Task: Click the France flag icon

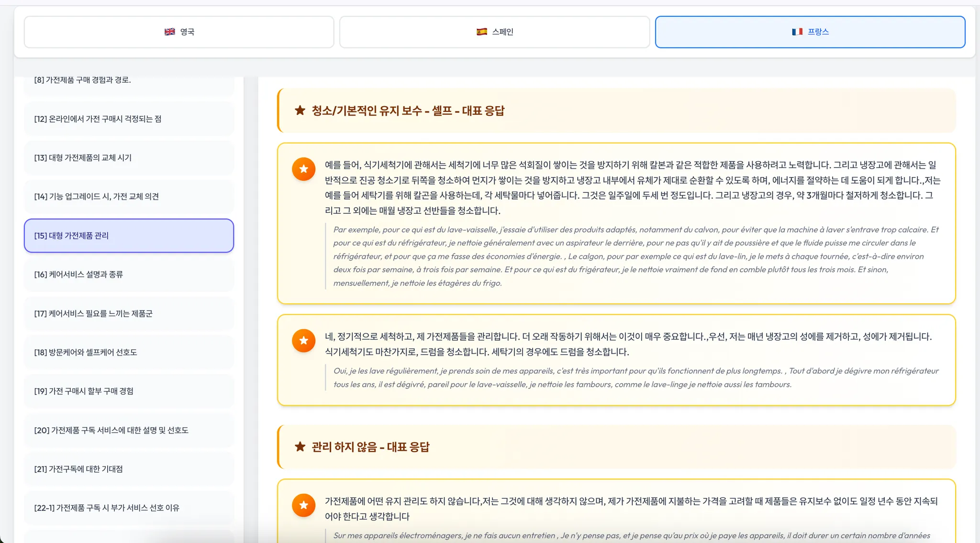Action: point(797,32)
